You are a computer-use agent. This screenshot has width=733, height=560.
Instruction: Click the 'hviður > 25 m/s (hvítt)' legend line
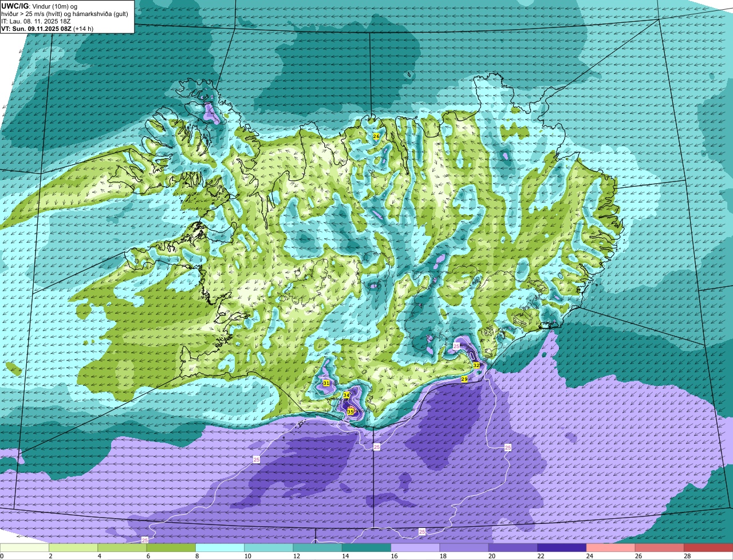click(x=32, y=14)
